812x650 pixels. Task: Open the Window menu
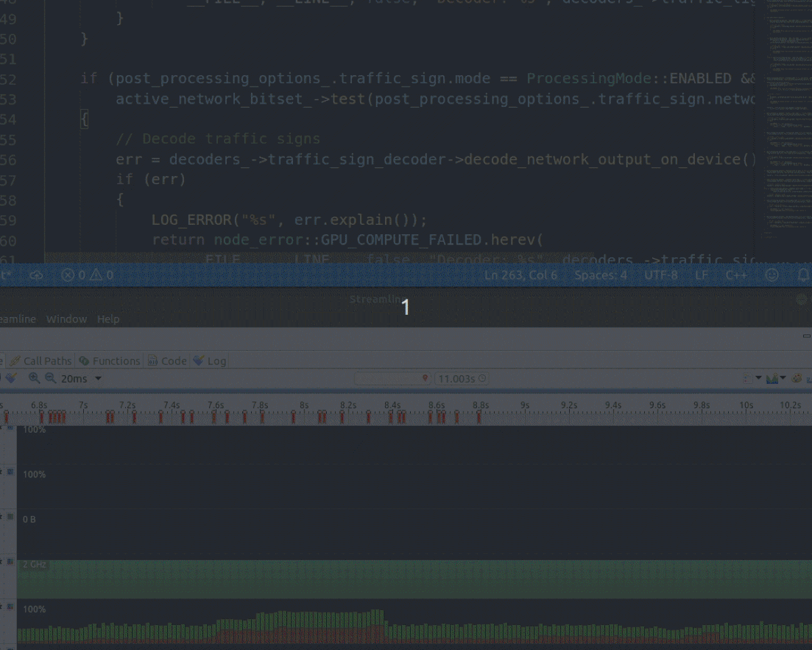coord(66,319)
